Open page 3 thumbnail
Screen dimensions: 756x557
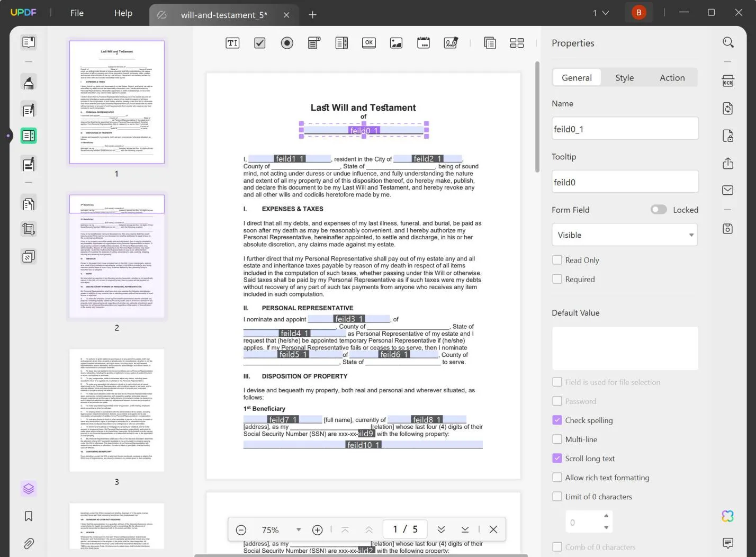click(x=117, y=410)
